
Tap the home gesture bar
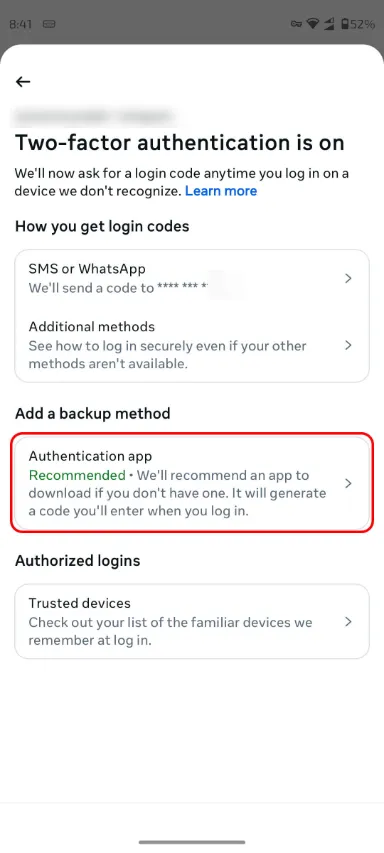[192, 842]
